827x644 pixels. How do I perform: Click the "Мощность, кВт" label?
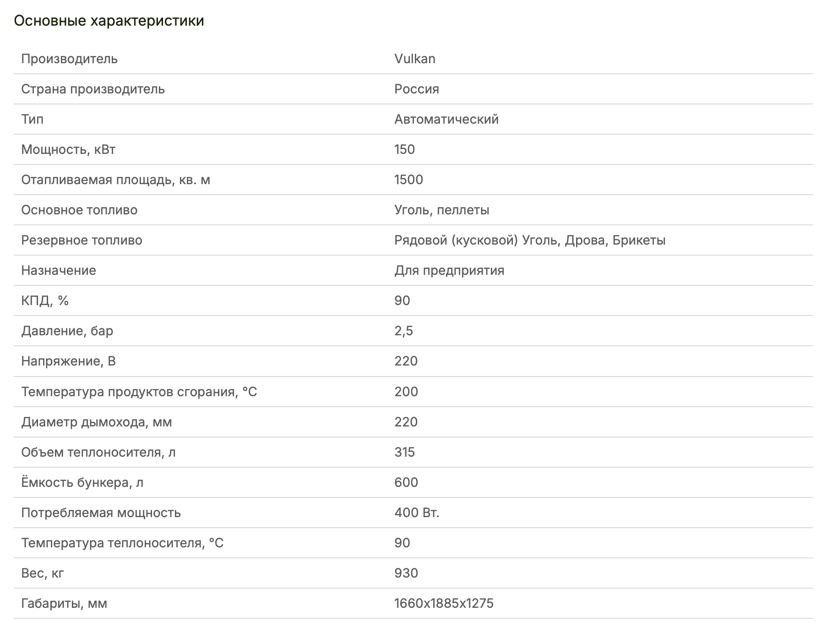tap(68, 149)
